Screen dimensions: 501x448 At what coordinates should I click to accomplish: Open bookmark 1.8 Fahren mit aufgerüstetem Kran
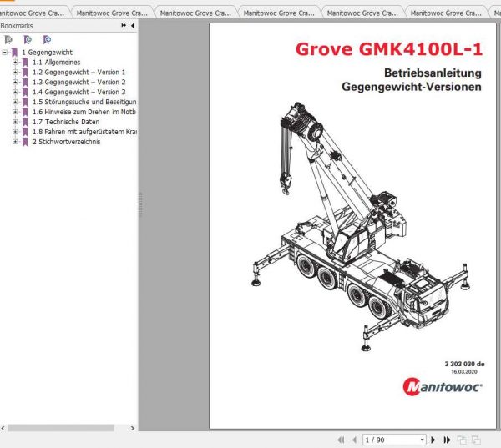84,132
